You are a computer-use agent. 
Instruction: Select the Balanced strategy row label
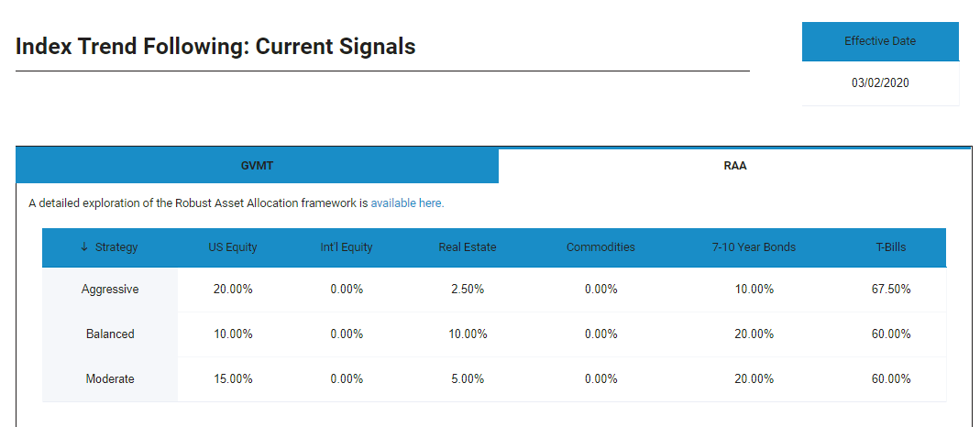click(110, 334)
